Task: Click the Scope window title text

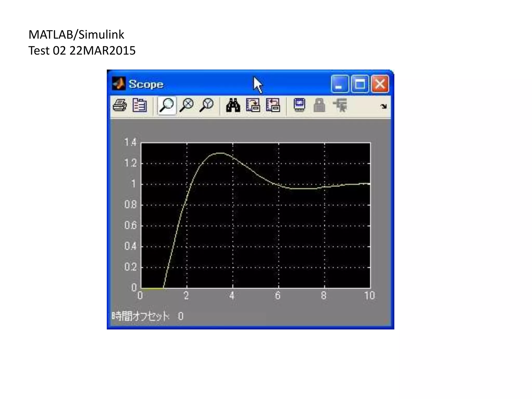Action: pyautogui.click(x=146, y=84)
